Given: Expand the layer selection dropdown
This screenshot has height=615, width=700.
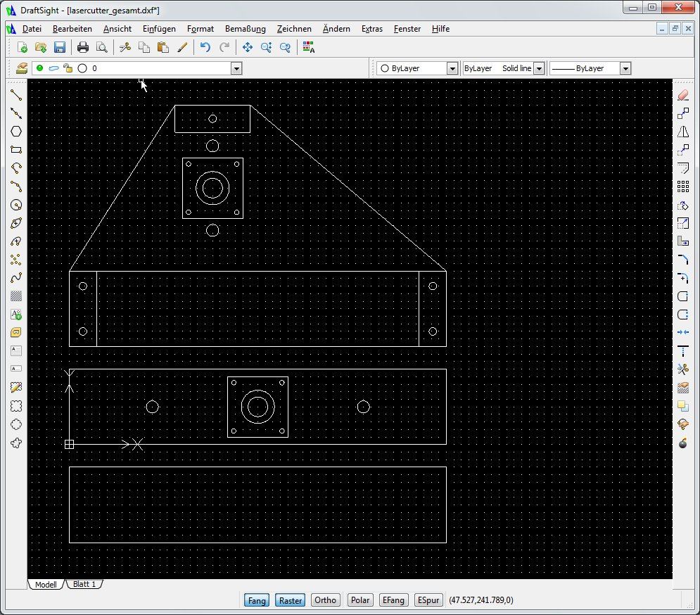Looking at the screenshot, I should point(236,68).
